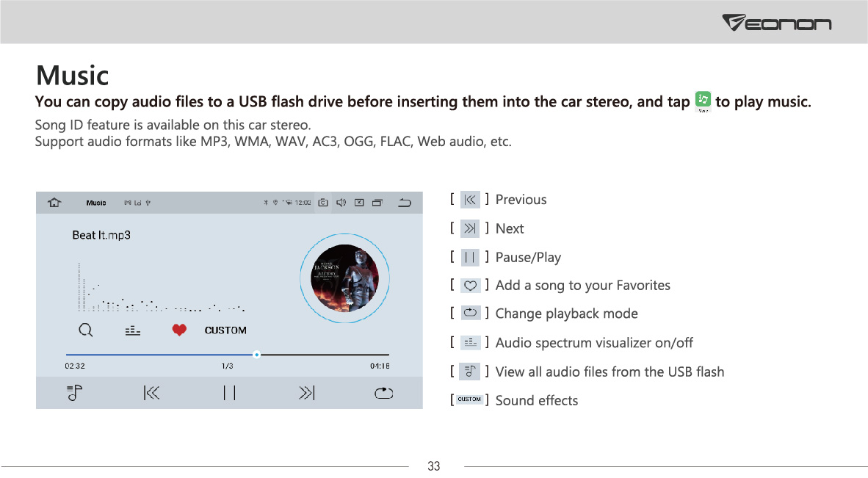Open recent apps with the windows icon
This screenshot has height=478, width=868.
(x=377, y=203)
